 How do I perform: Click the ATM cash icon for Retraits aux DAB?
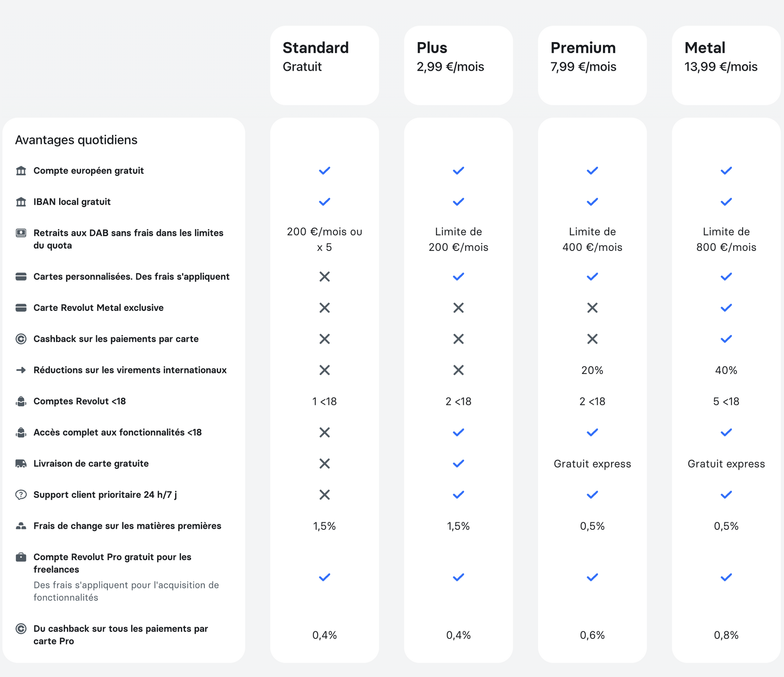[x=21, y=233]
